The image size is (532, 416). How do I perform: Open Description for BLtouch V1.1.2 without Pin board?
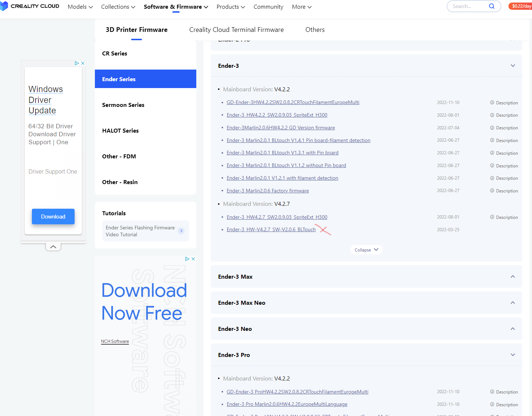(504, 166)
